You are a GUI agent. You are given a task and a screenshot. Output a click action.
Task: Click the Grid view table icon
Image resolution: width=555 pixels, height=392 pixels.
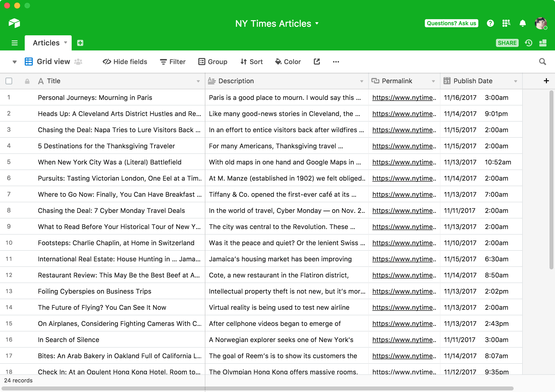tap(29, 62)
